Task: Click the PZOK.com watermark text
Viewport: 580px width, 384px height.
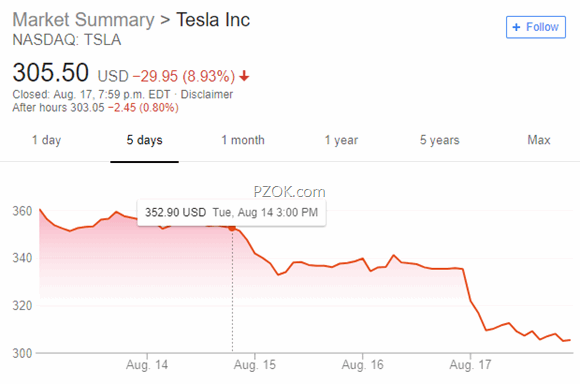Action: tap(289, 192)
